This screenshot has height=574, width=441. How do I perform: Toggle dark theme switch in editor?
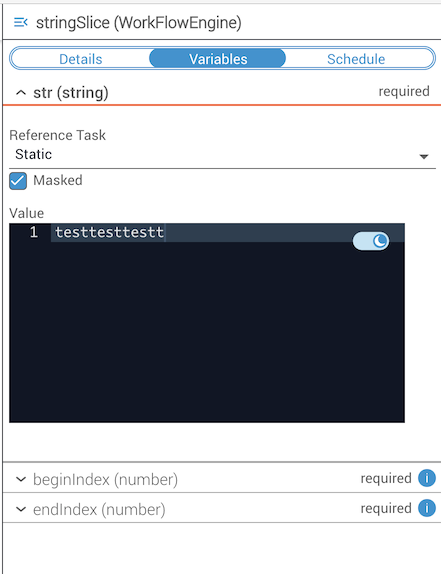point(371,241)
